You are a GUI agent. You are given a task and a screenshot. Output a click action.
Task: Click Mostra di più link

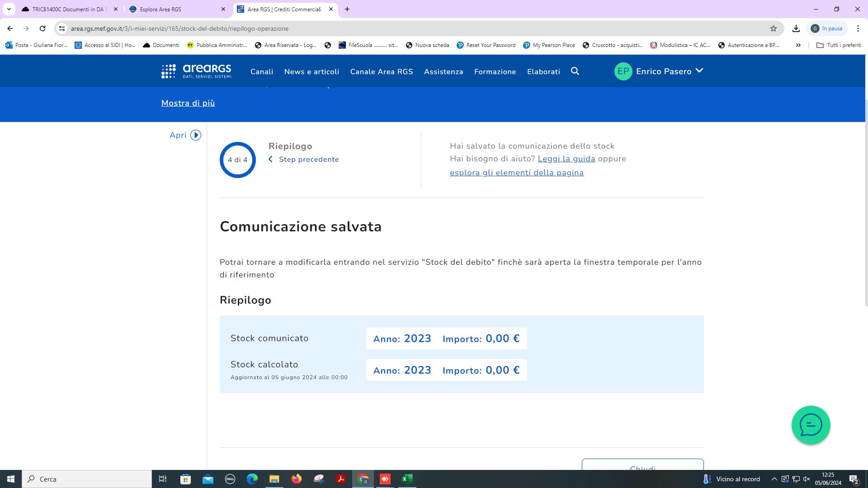(188, 103)
